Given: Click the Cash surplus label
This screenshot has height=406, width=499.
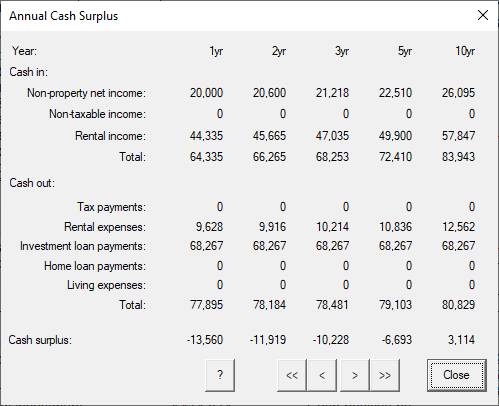Looking at the screenshot, I should (40, 340).
